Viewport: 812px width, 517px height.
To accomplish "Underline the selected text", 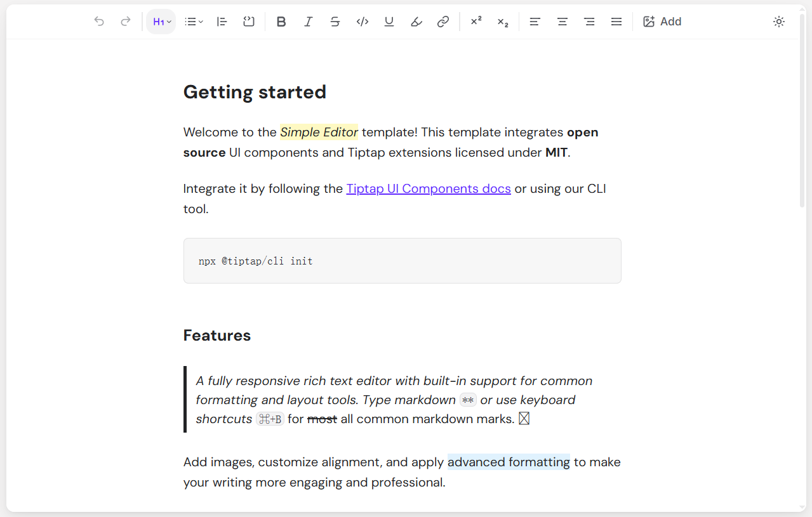I will point(389,22).
